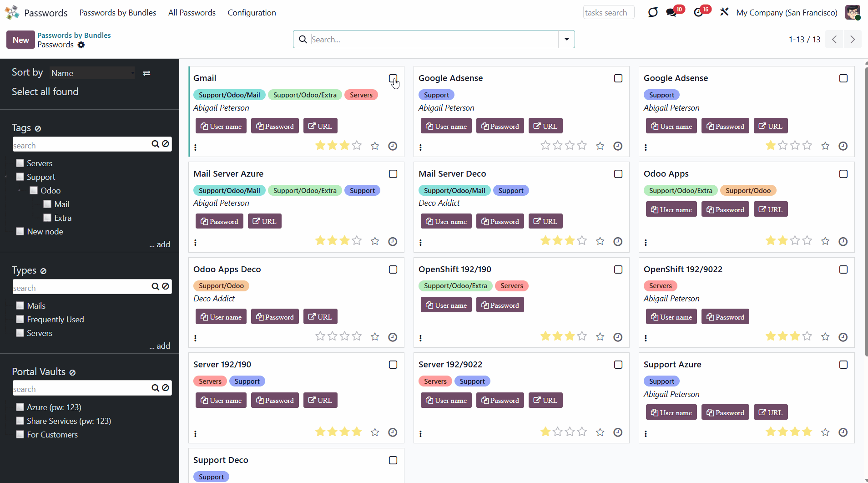Mark Google Adsense favorite star outline icon
The image size is (868, 483).
pos(600,146)
